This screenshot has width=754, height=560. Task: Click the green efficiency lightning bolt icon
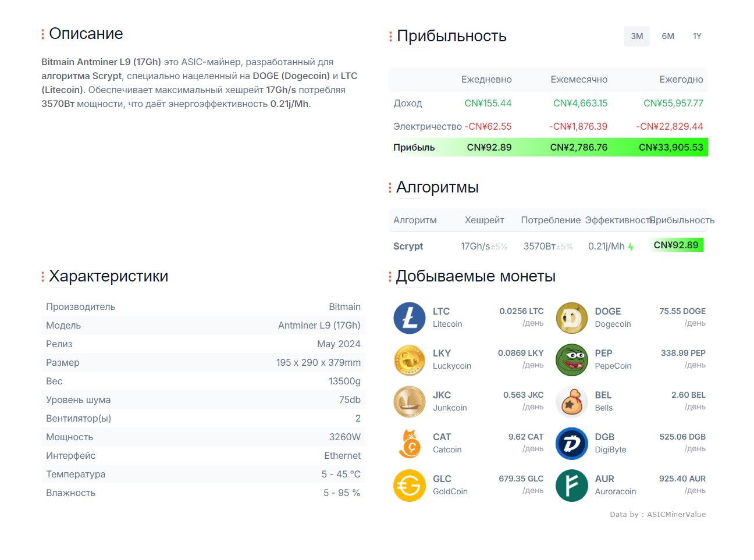631,247
